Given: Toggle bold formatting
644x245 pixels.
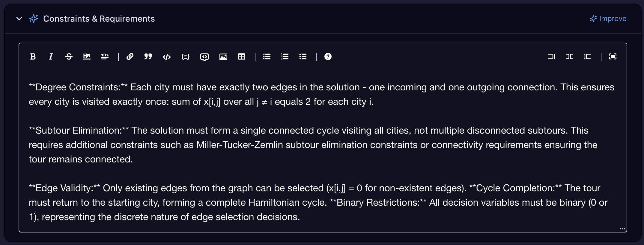Looking at the screenshot, I should [33, 56].
